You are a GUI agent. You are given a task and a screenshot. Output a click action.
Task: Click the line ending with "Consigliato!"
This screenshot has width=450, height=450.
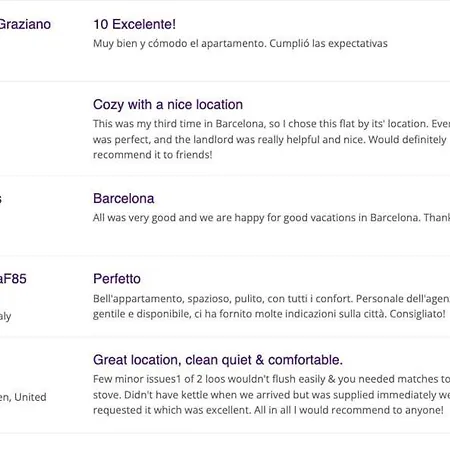point(269,314)
